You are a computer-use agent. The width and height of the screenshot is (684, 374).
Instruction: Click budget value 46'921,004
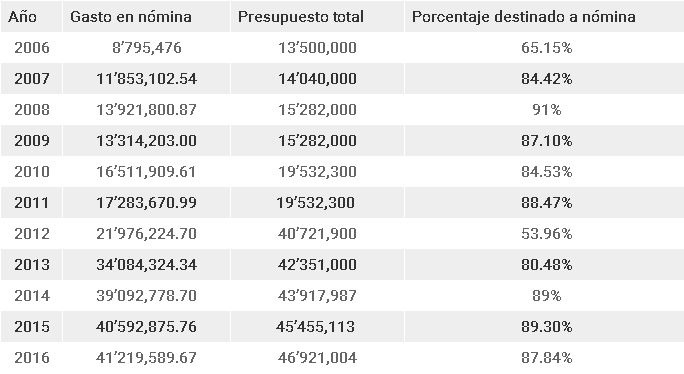pyautogui.click(x=317, y=358)
